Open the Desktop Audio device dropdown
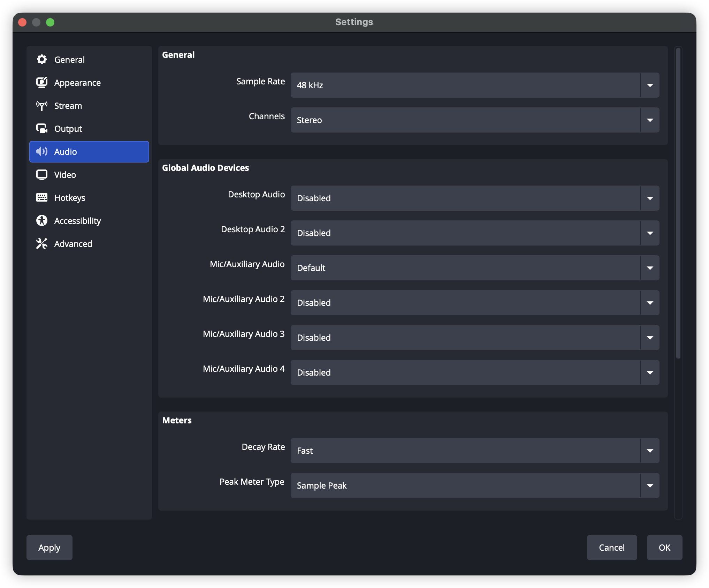 click(475, 198)
